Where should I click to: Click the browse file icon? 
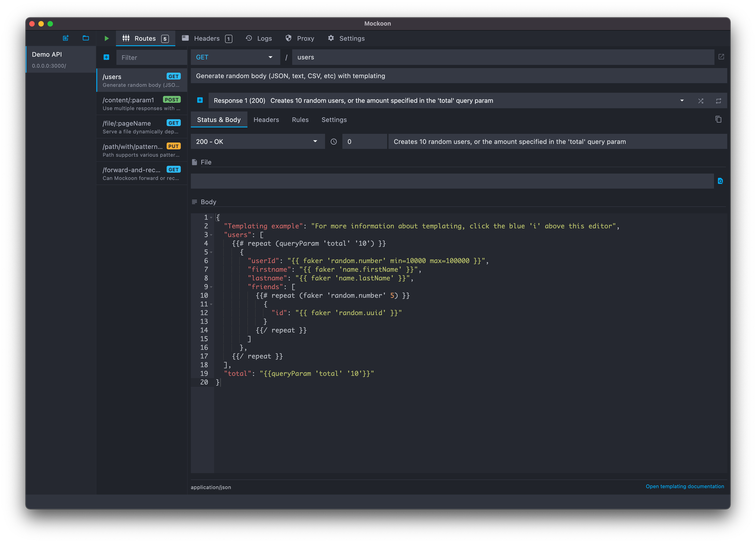(x=720, y=181)
